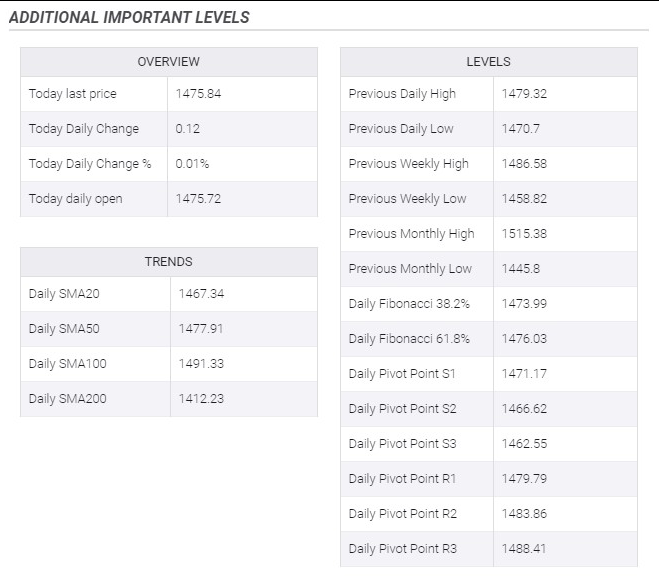The image size is (659, 581).
Task: Select the Previous Daily High value 1479.32
Action: 524,94
